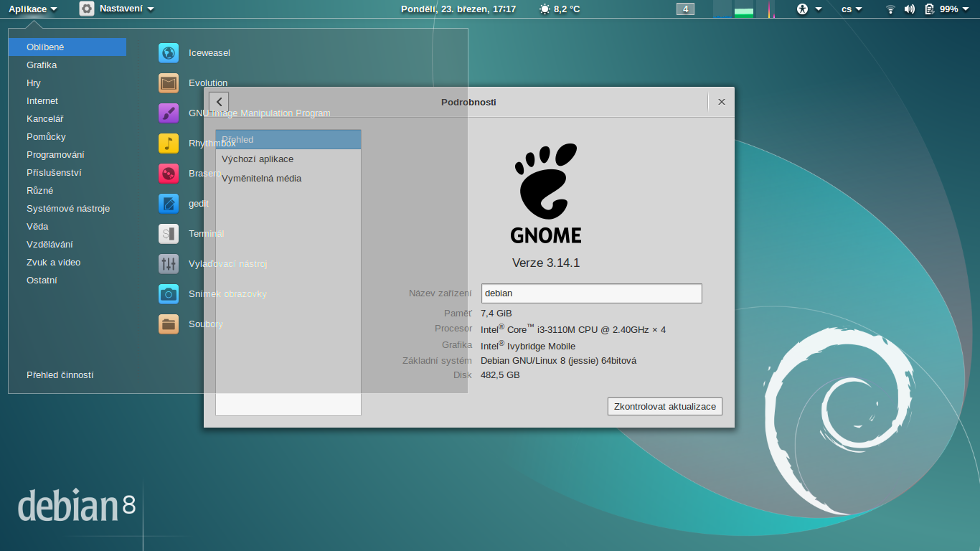Start Snímek obrazovky camera icon
The height and width of the screenshot is (551, 980).
pyautogui.click(x=169, y=294)
